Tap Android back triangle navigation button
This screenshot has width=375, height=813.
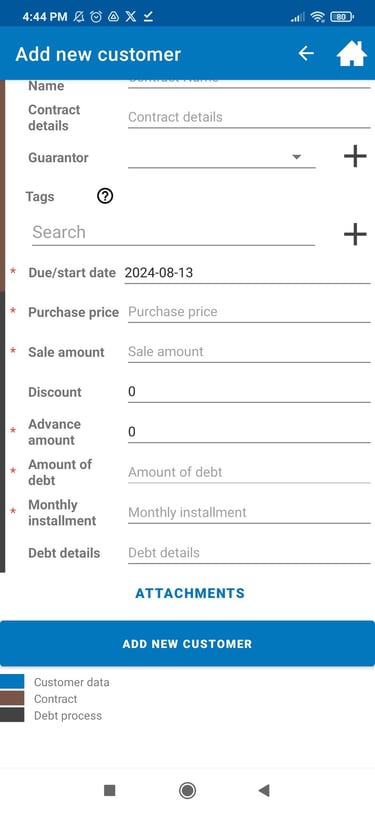[x=264, y=790]
